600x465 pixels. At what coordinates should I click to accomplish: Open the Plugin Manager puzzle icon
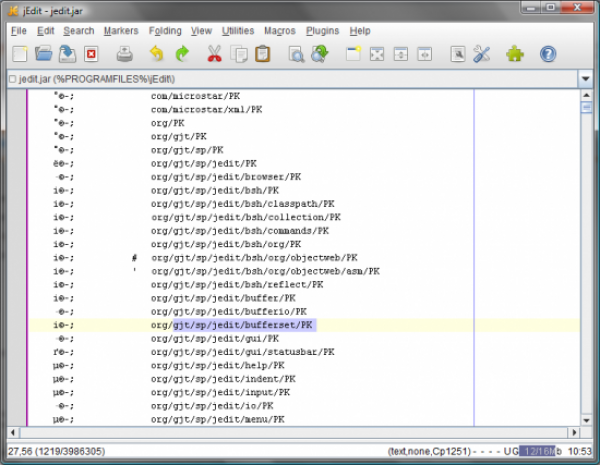click(x=515, y=54)
